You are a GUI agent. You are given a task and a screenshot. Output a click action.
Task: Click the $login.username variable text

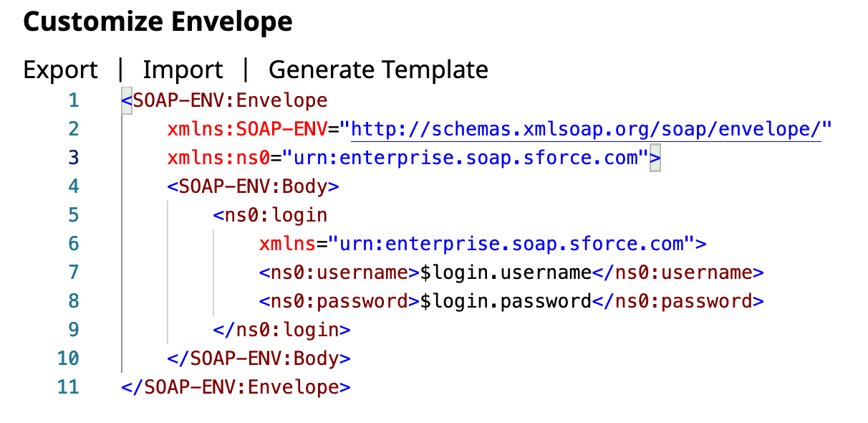tap(506, 272)
